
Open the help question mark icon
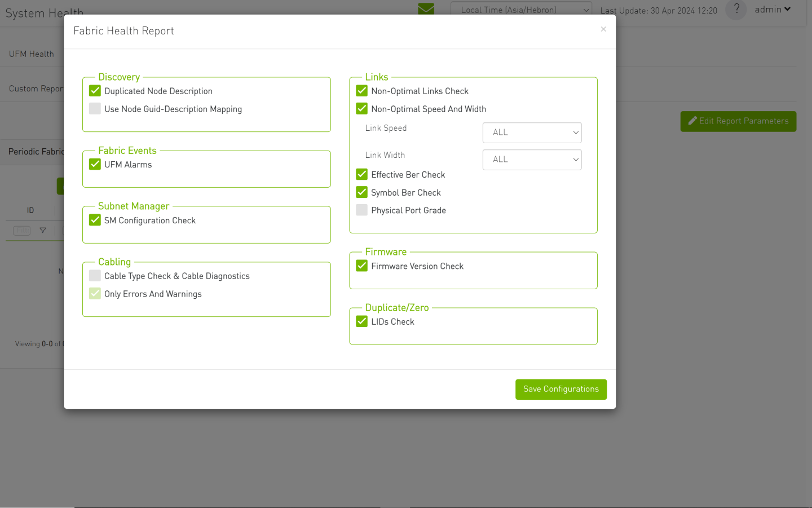point(736,10)
